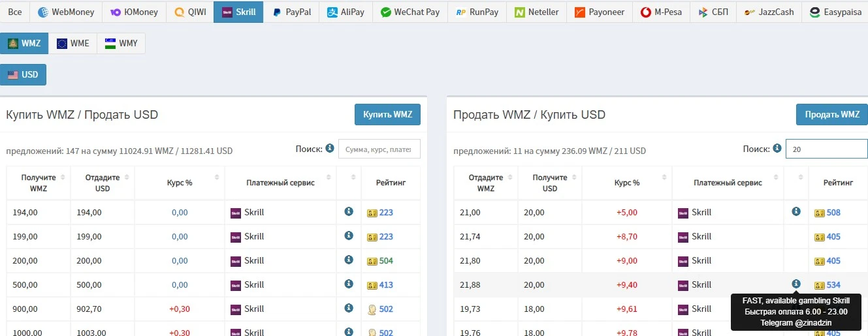
Task: Open the RunPay tab
Action: [x=477, y=12]
